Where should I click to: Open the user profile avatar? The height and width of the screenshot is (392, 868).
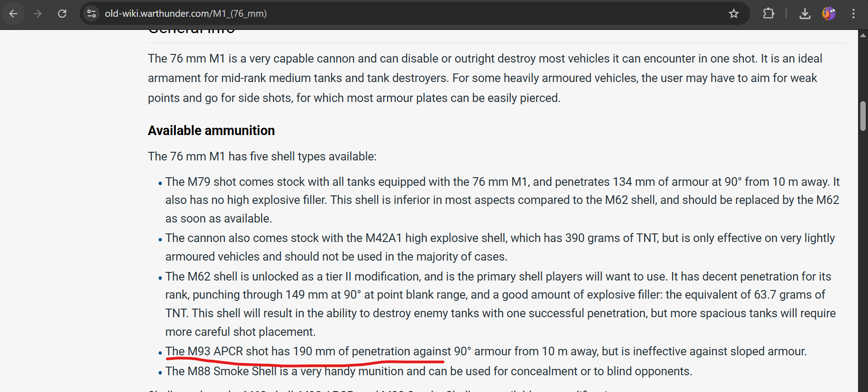point(829,14)
